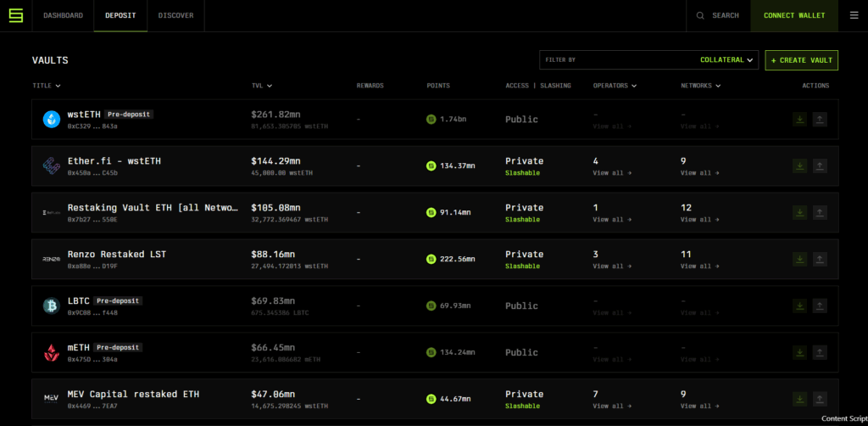View all operators for Ether.fi vault
This screenshot has height=426, width=868.
(612, 173)
